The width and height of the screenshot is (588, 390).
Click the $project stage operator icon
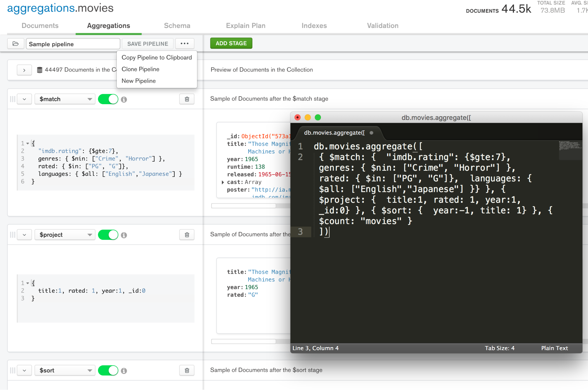[123, 235]
